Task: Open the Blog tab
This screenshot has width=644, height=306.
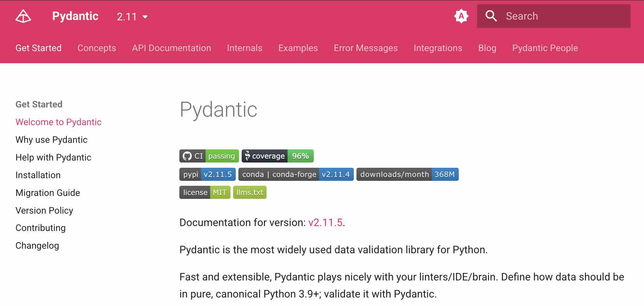Action: 487,48
